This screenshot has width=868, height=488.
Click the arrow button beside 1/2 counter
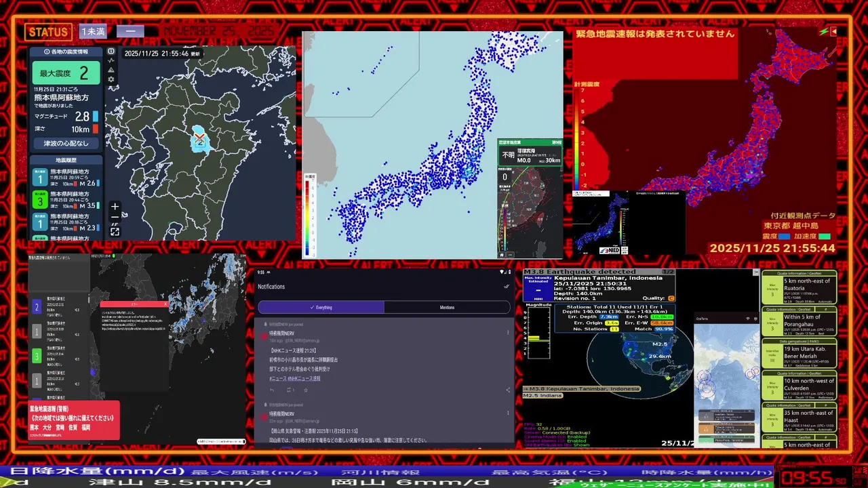click(756, 272)
